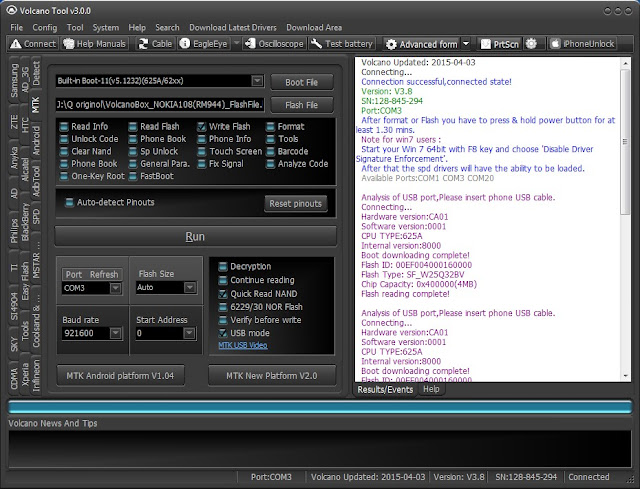Open the Config menu
The height and width of the screenshot is (489, 640).
coord(44,27)
